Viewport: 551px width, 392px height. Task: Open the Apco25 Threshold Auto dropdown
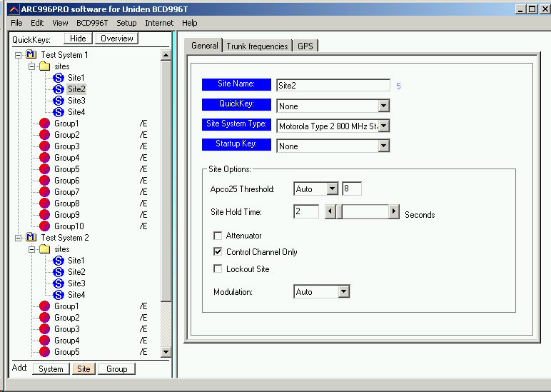coord(332,189)
